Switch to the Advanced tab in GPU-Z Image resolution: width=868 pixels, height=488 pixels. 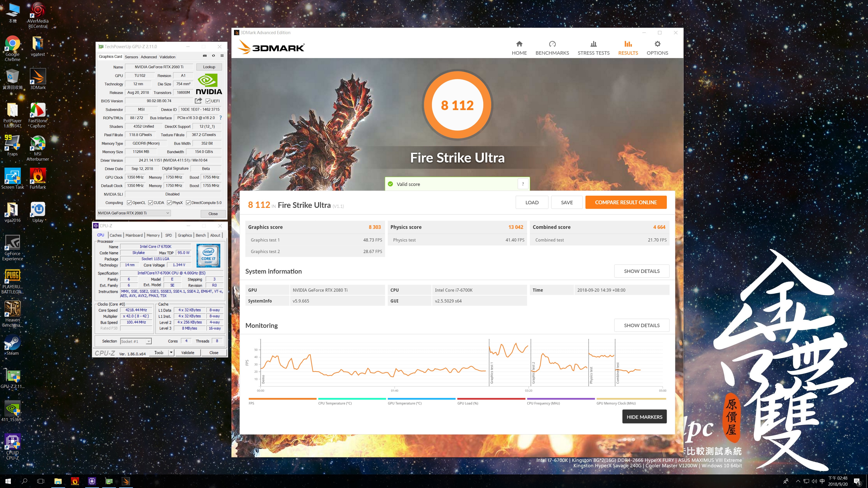tap(149, 57)
